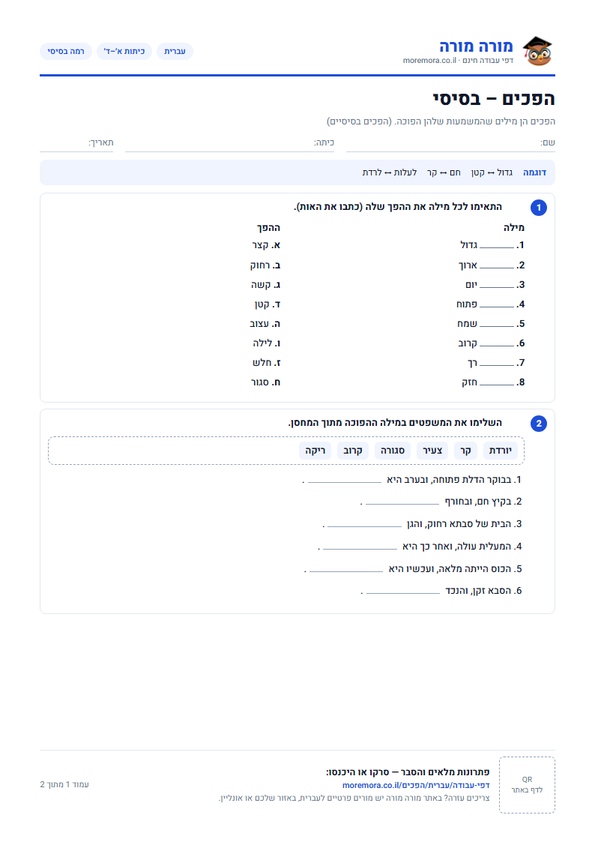The height and width of the screenshot is (842, 595).
Task: Click the דוגמה example label
Action: point(534,172)
